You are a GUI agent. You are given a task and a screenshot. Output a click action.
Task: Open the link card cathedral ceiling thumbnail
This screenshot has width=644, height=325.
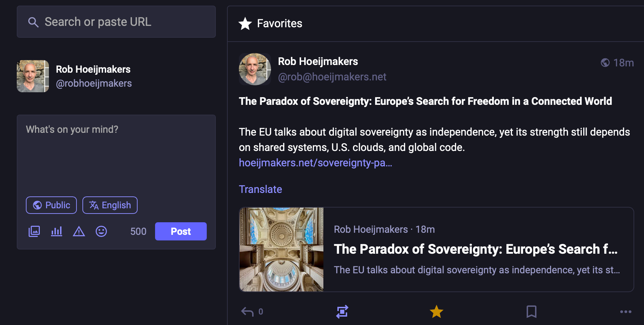pos(281,250)
